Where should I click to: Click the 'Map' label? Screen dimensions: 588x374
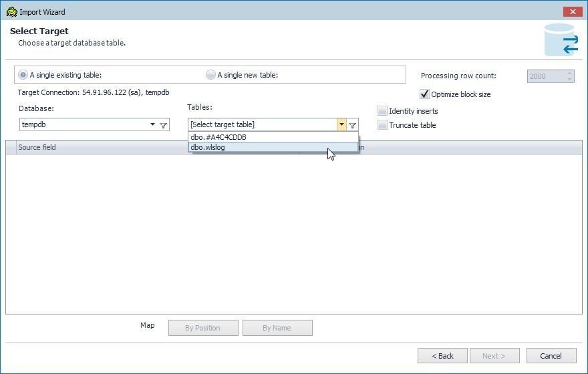pyautogui.click(x=148, y=325)
